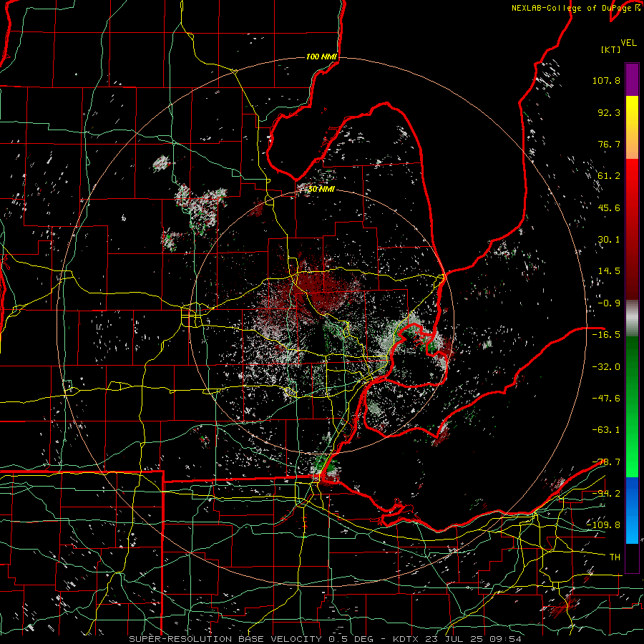This screenshot has width=644, height=644.
Task: Select the -78.7 velocity scale value
Action: [606, 462]
